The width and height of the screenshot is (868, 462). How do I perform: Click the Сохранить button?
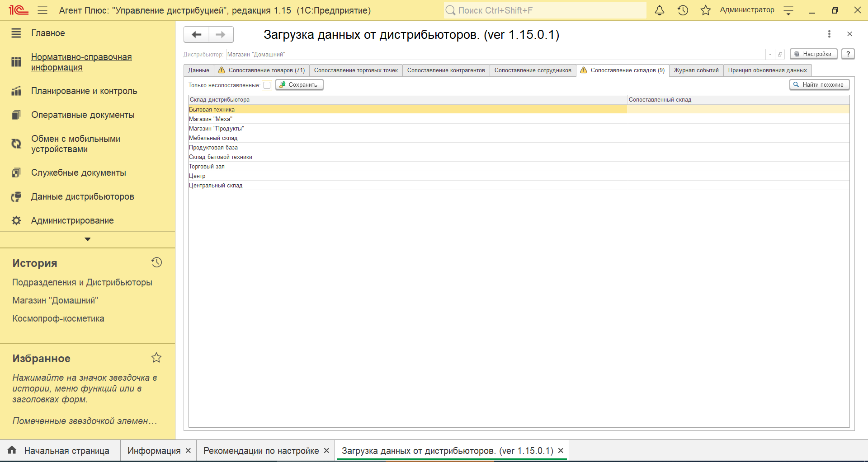pyautogui.click(x=299, y=84)
